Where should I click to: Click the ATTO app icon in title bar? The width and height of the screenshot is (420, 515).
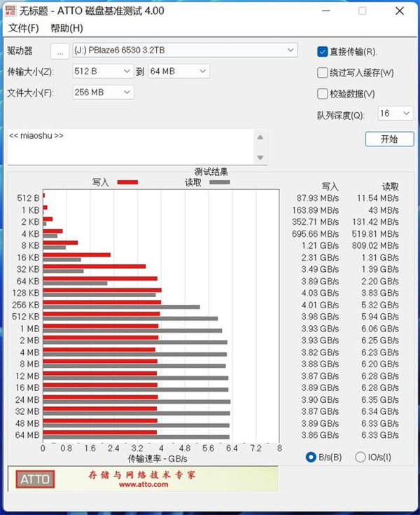click(11, 11)
